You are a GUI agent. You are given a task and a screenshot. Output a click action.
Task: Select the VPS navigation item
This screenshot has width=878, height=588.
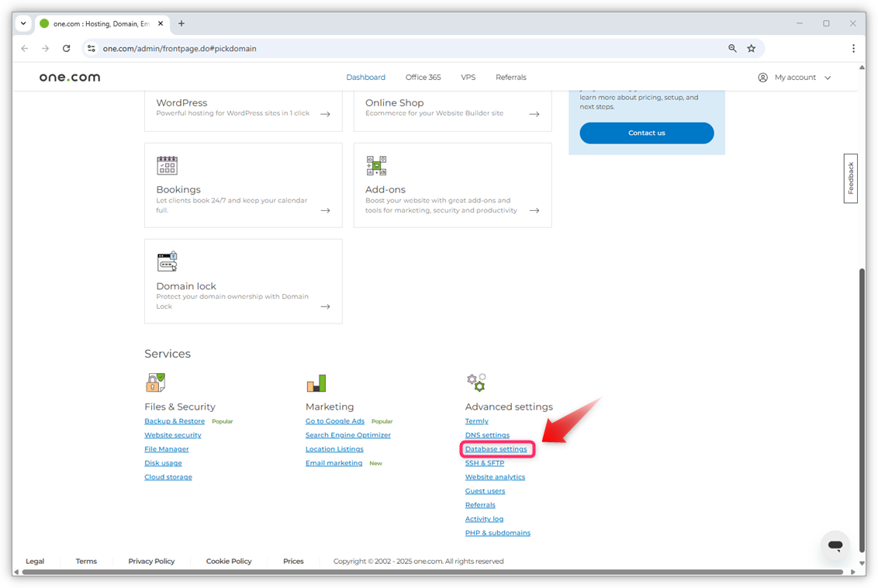point(468,77)
